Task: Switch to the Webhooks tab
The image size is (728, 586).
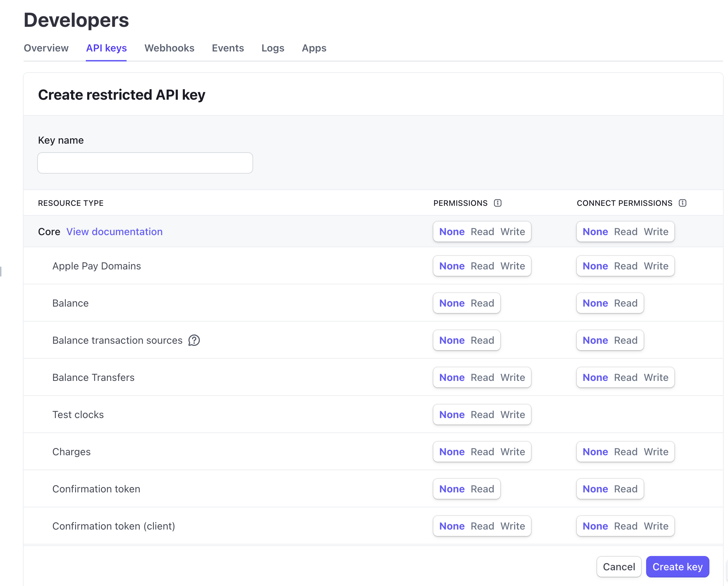Action: (169, 48)
